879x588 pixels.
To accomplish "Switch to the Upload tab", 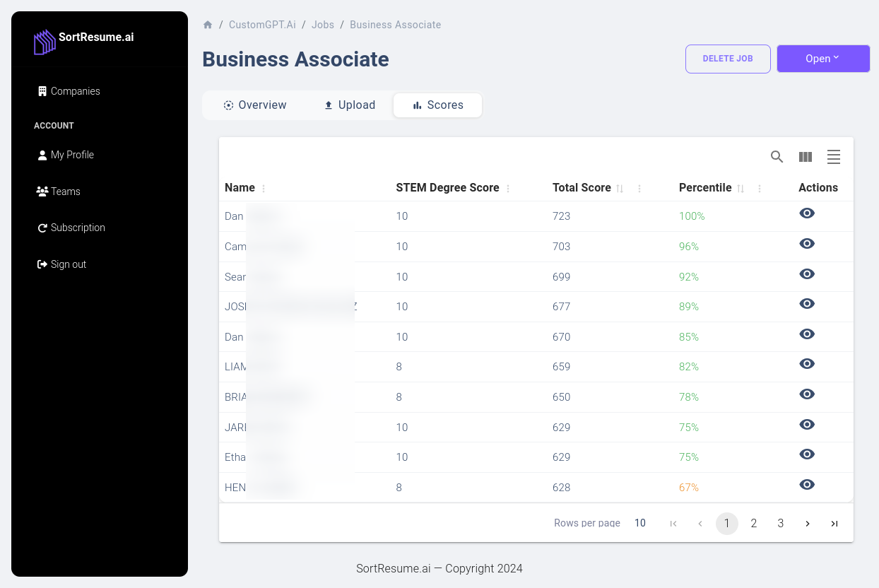I will point(349,105).
